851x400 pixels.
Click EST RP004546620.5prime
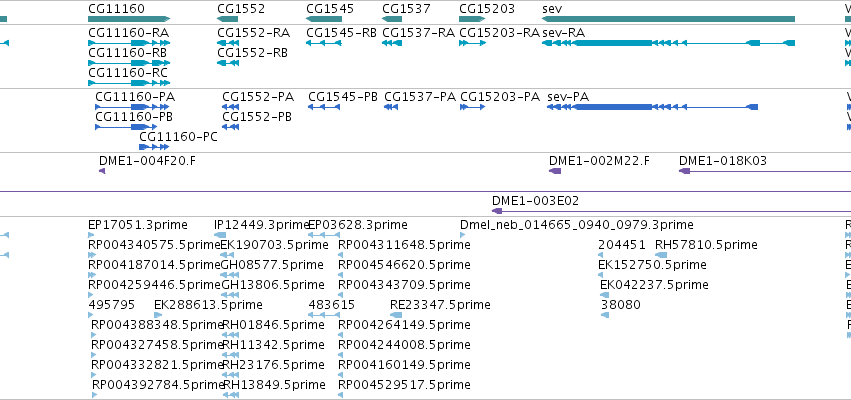click(340, 275)
